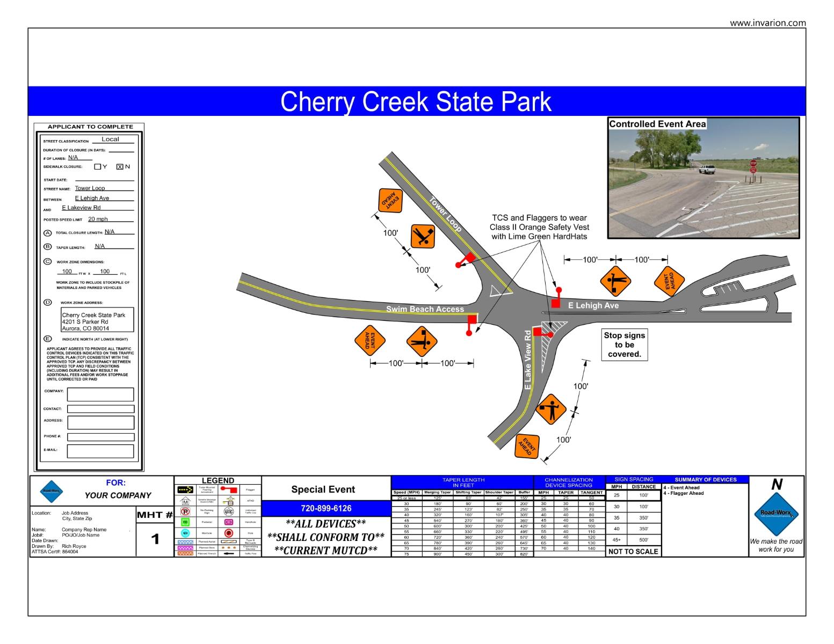Click '4 - Flagger Ahead' in Summary of Devices
This screenshot has height=644, width=834.
[x=684, y=493]
